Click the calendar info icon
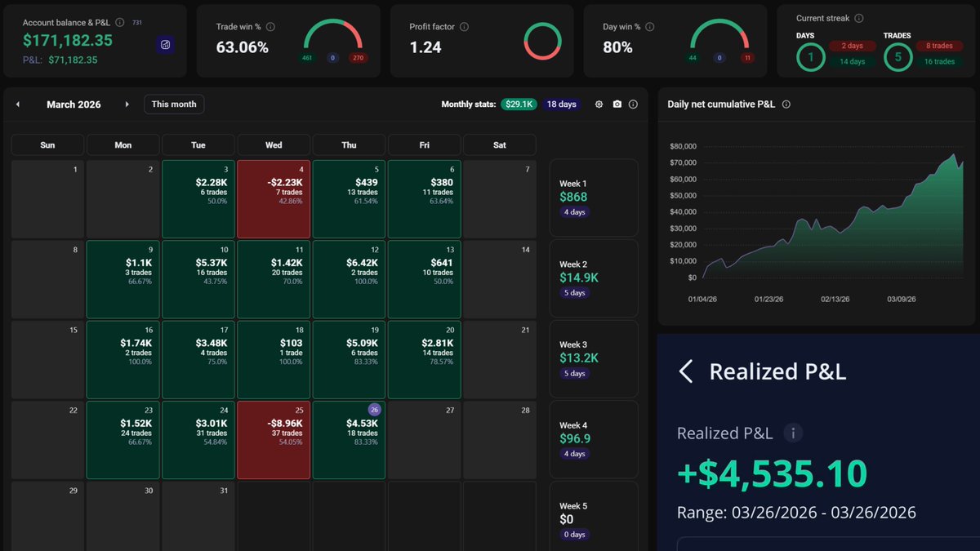The image size is (980, 551). (634, 104)
